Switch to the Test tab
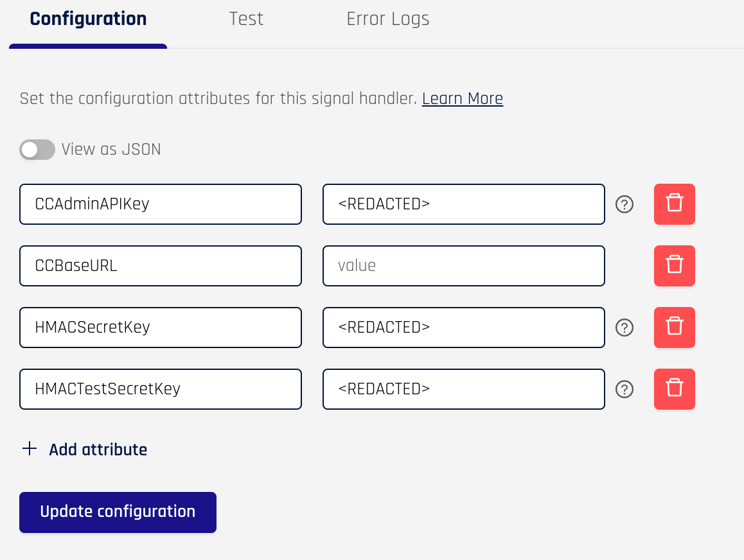 [246, 19]
